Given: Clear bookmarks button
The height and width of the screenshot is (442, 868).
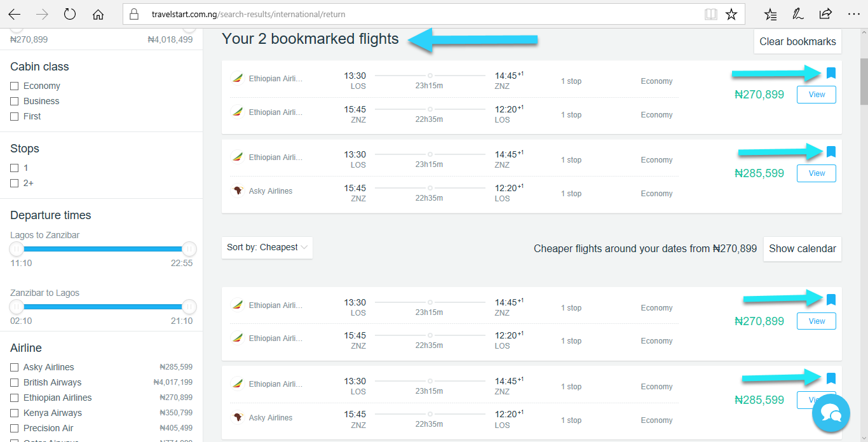Looking at the screenshot, I should coord(797,41).
